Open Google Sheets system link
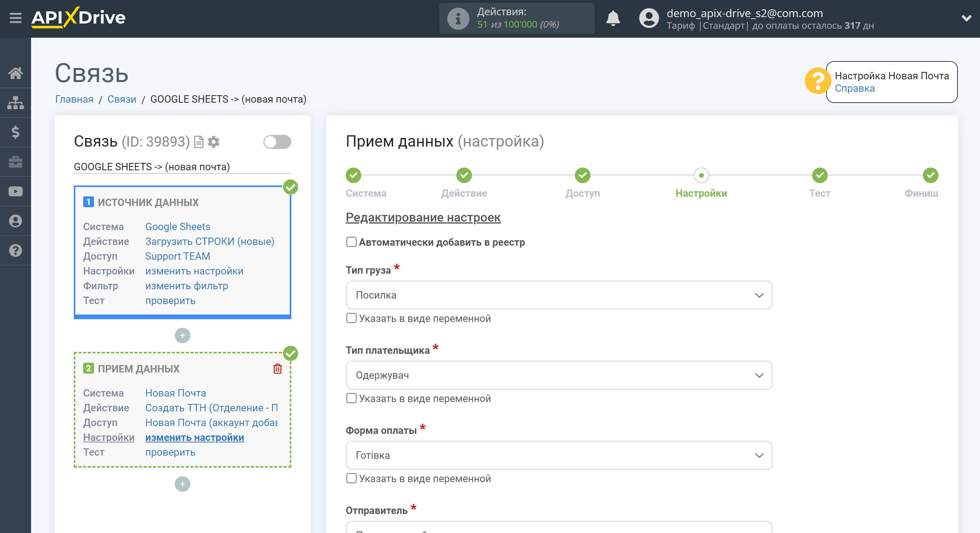Viewport: 980px width, 533px height. pyautogui.click(x=178, y=227)
